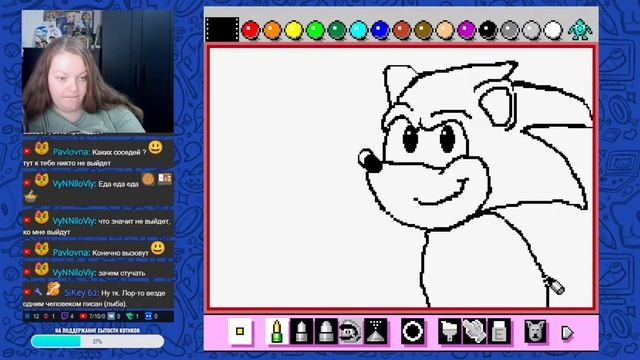This screenshot has height=360, width=640.
Task: Click the soup bowl emoji in chat
Action: click(x=31, y=196)
